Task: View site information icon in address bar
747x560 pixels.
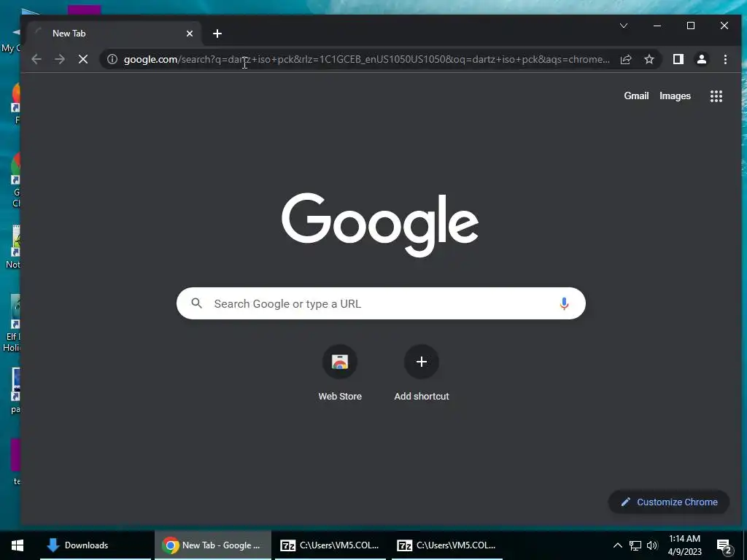Action: tap(112, 59)
